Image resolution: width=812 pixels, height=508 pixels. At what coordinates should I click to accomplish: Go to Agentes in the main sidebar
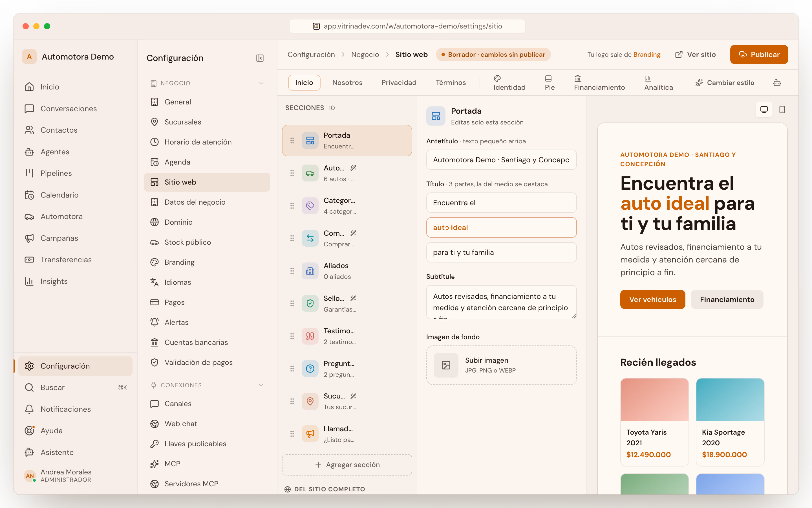pos(75,152)
